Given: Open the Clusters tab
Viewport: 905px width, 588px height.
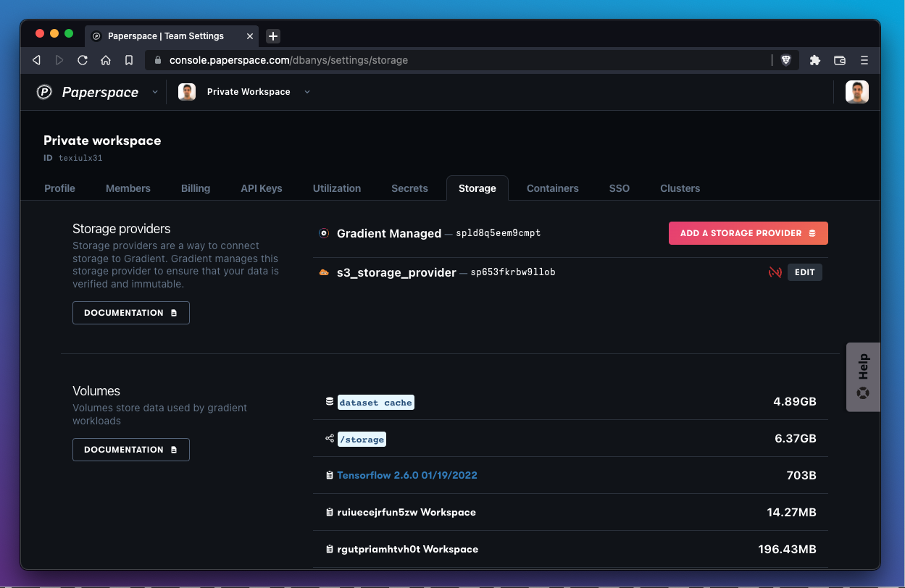Looking at the screenshot, I should 680,188.
